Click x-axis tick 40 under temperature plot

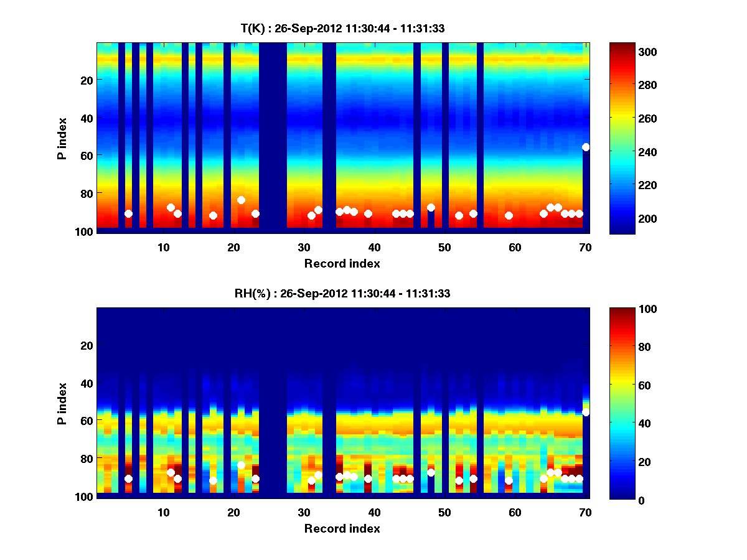374,247
